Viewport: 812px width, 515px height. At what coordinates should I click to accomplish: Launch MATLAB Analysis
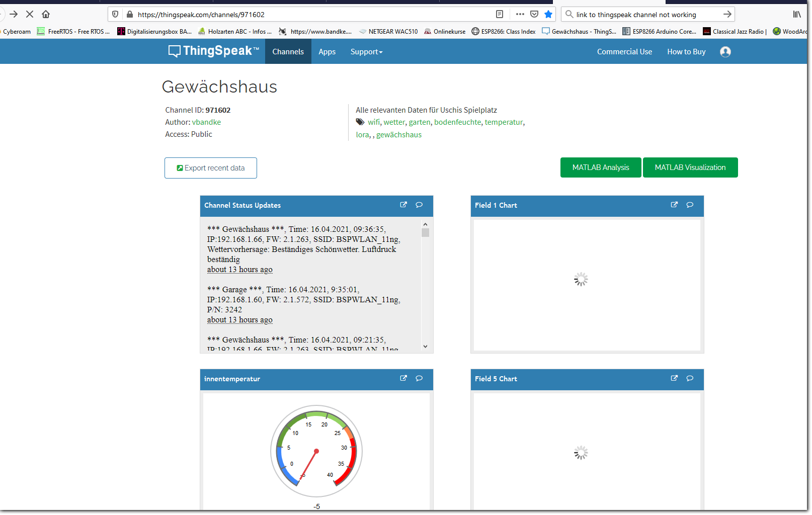click(601, 167)
